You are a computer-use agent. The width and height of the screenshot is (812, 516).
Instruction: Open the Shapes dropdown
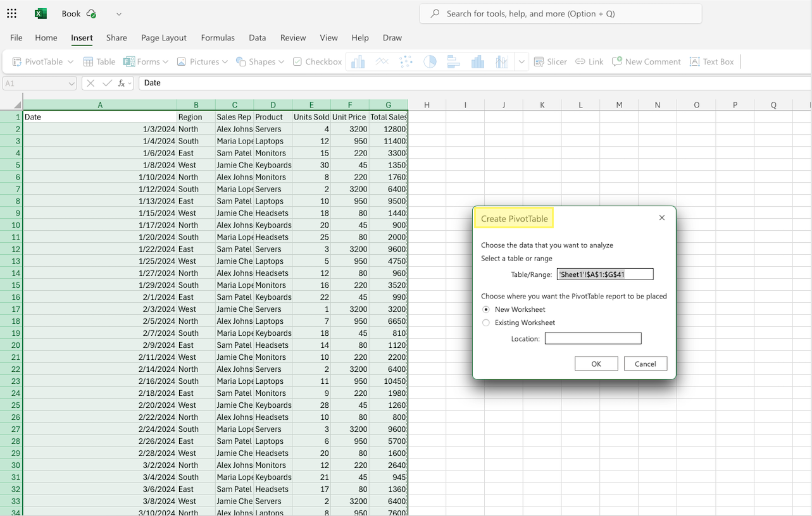[x=259, y=61]
